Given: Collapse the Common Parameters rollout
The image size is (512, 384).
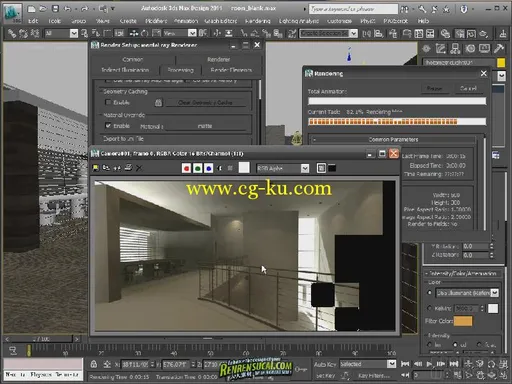Looking at the screenshot, I should [x=393, y=139].
